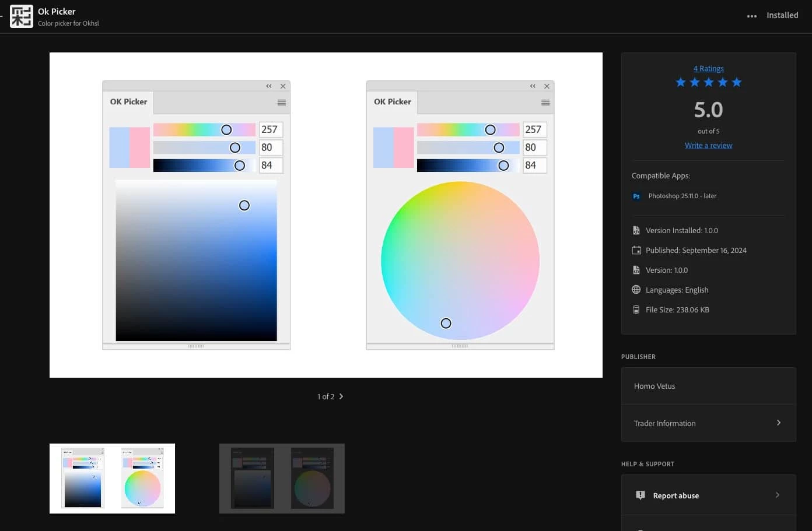Screen dimensions: 812x531
Task: Click the circular color wheel picker handle
Action: (446, 323)
